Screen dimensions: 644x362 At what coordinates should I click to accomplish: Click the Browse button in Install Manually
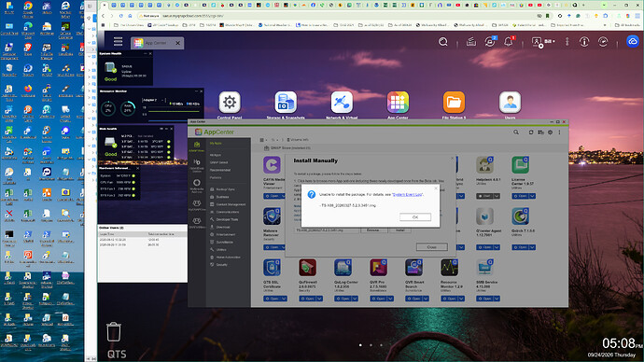[373, 230]
